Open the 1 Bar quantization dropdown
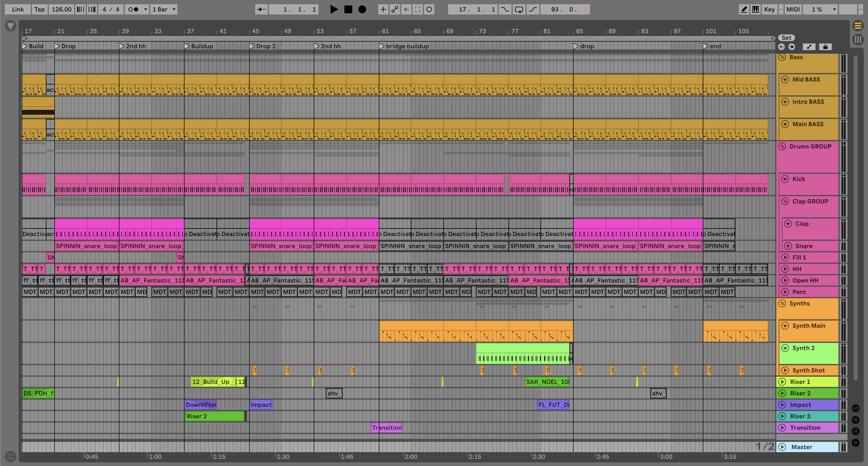Screen dimensions: 868x466 point(164,9)
